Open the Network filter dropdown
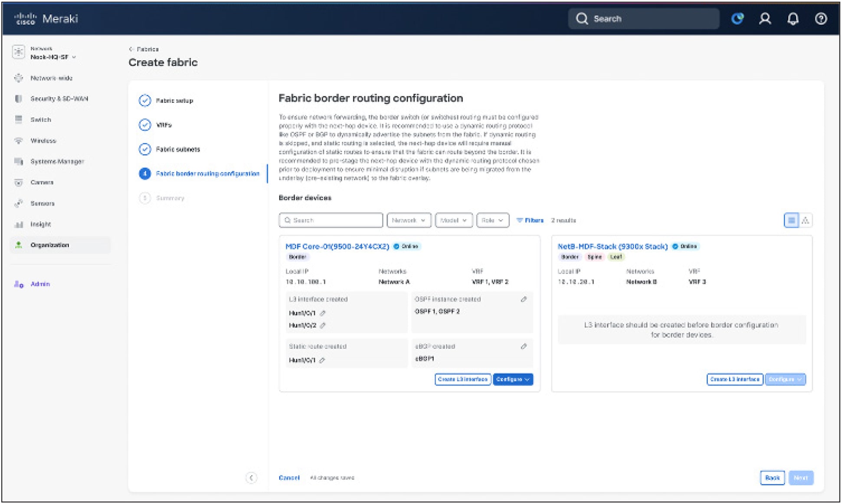 [408, 220]
